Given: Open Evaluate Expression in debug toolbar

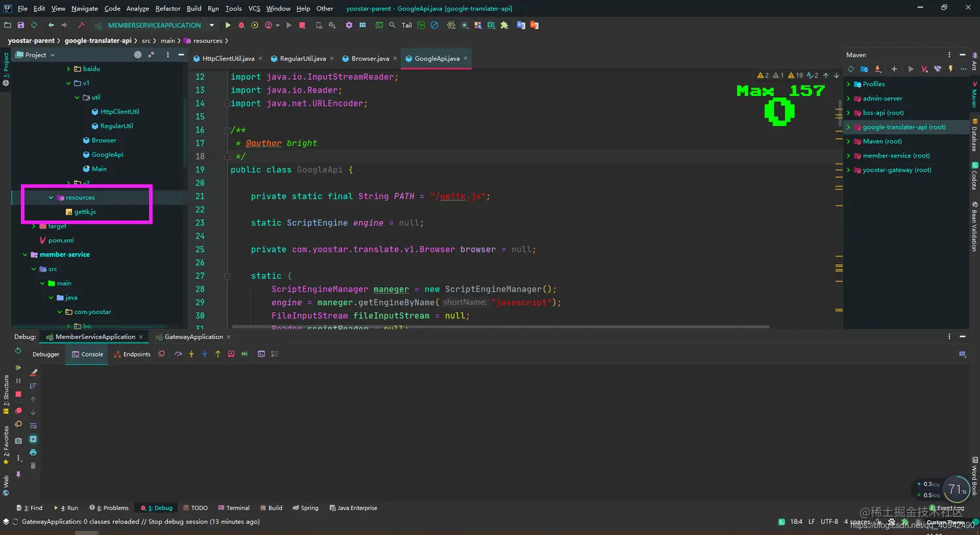Looking at the screenshot, I should coord(261,354).
